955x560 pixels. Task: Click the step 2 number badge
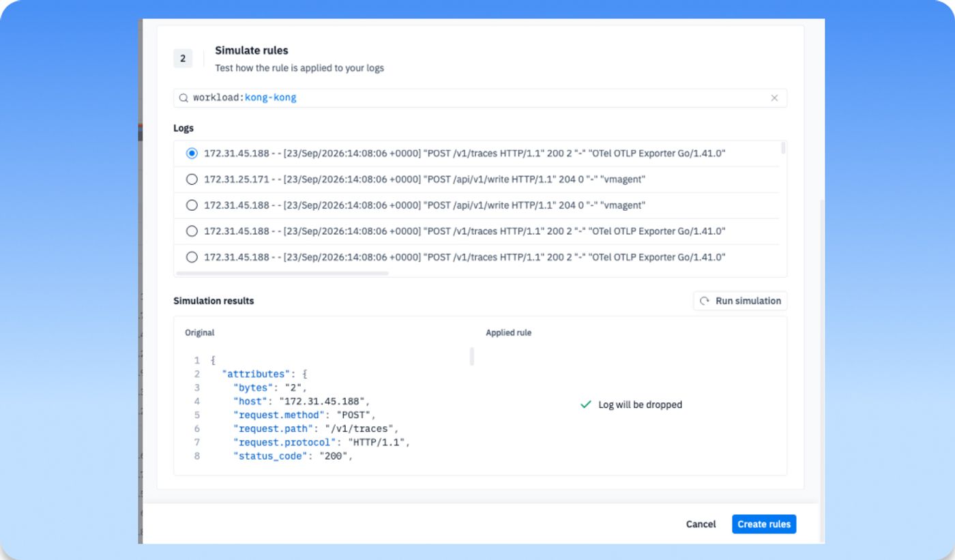point(183,59)
